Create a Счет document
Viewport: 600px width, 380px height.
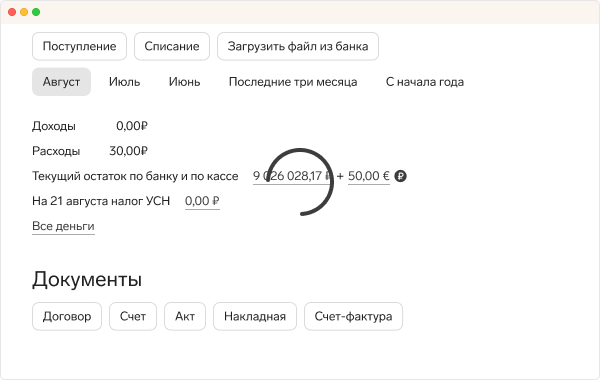pos(133,316)
